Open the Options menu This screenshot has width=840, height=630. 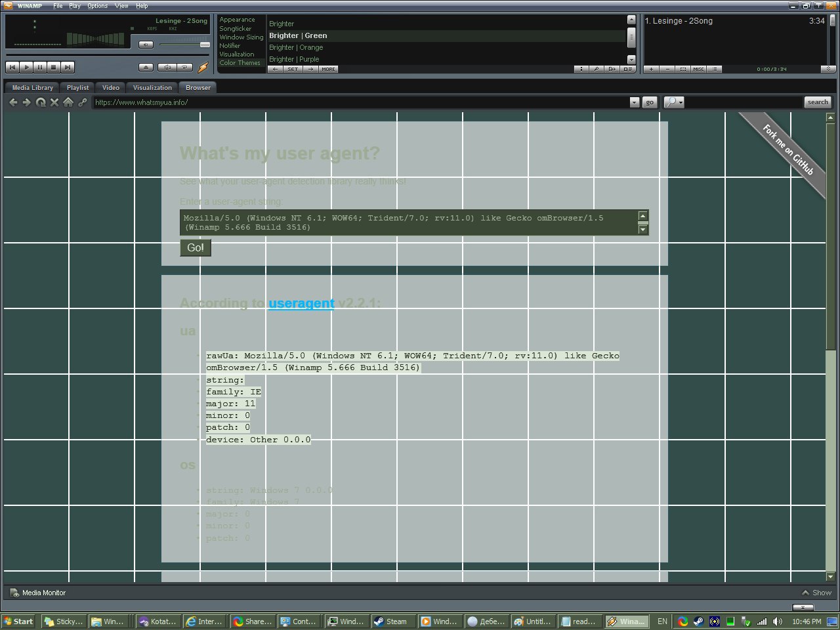point(98,6)
